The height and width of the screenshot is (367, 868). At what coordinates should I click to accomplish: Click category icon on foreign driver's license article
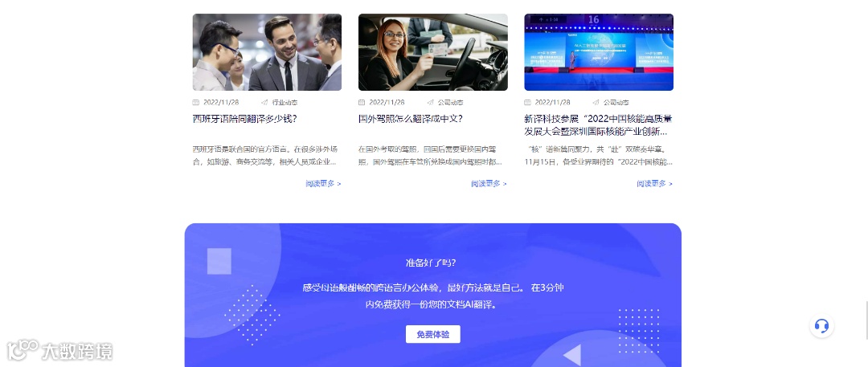click(430, 103)
